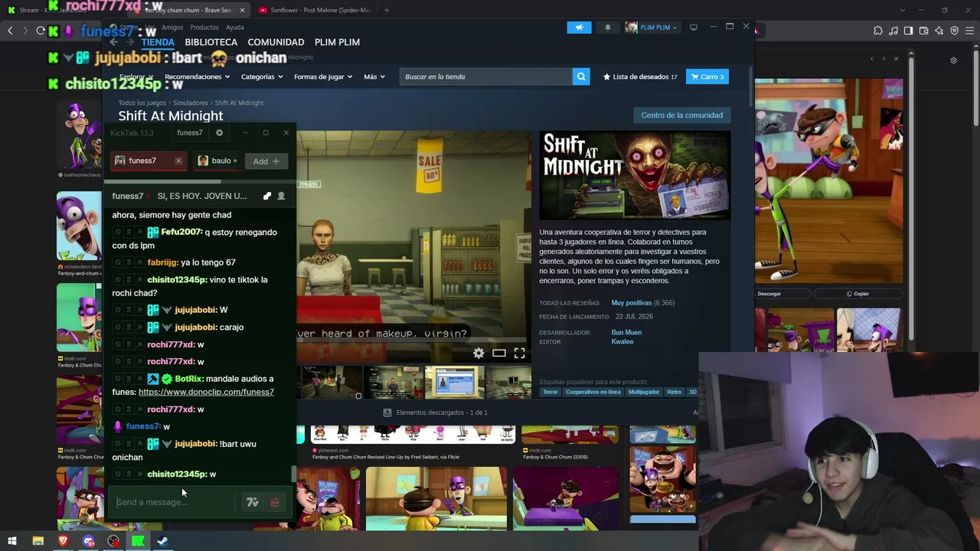Open Steam from the taskbar
Viewport: 980px width, 551px height.
click(x=162, y=541)
